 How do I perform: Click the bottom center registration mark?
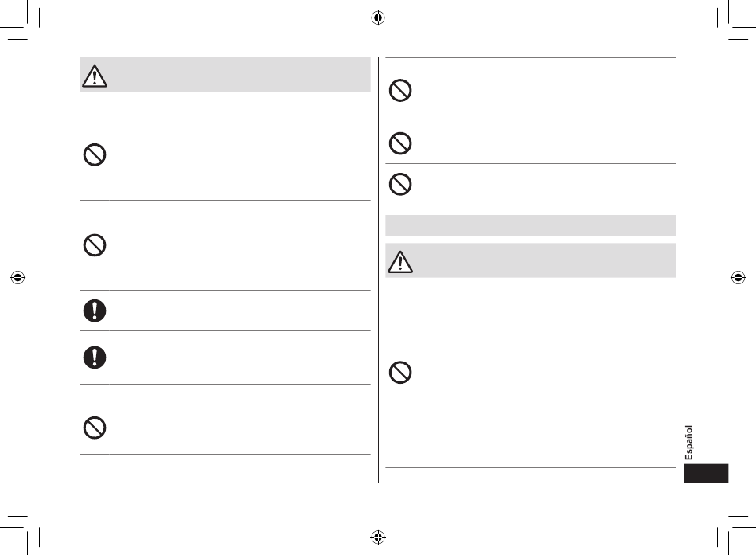click(x=378, y=537)
